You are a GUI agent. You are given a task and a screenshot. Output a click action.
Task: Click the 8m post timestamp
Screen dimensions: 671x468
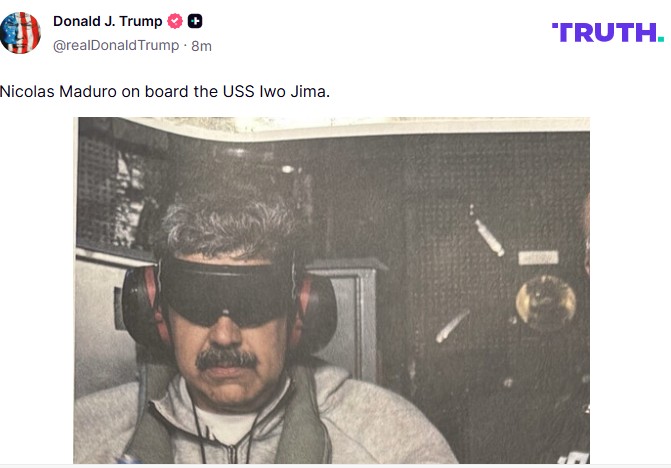point(202,46)
